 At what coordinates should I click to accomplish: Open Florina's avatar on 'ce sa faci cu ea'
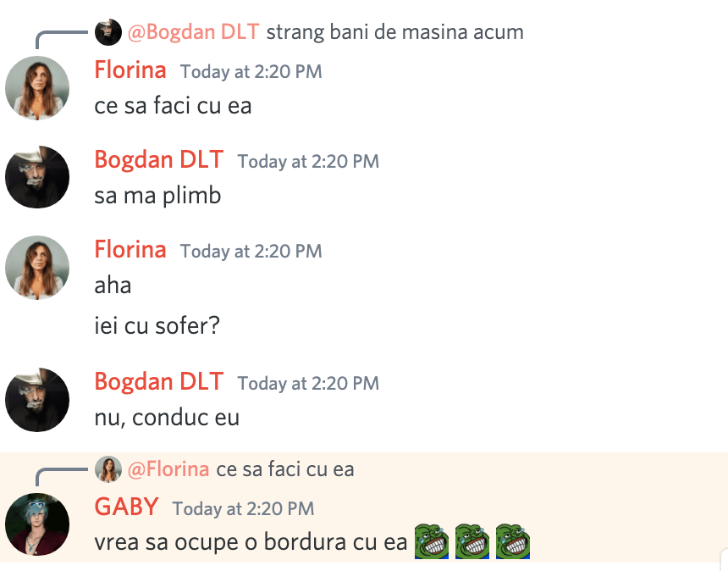click(37, 88)
